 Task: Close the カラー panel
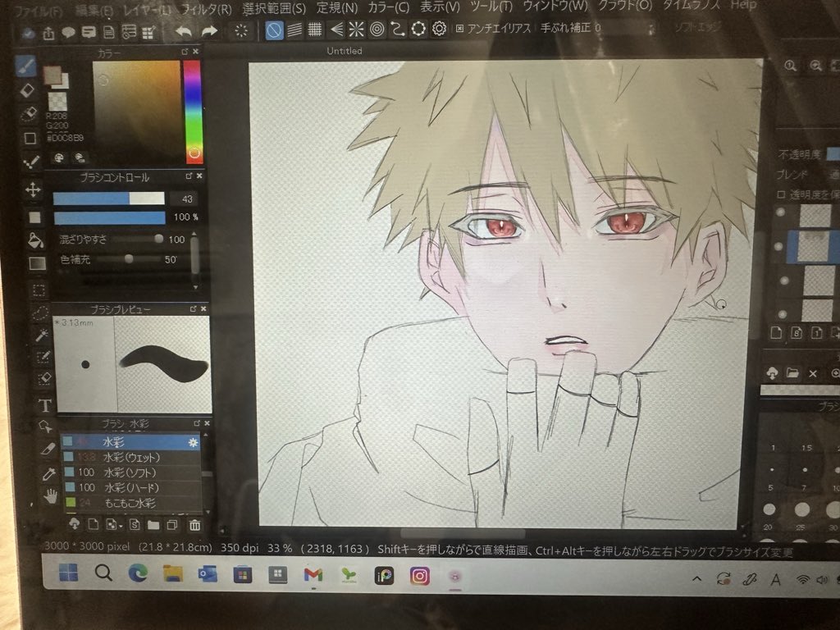point(195,52)
